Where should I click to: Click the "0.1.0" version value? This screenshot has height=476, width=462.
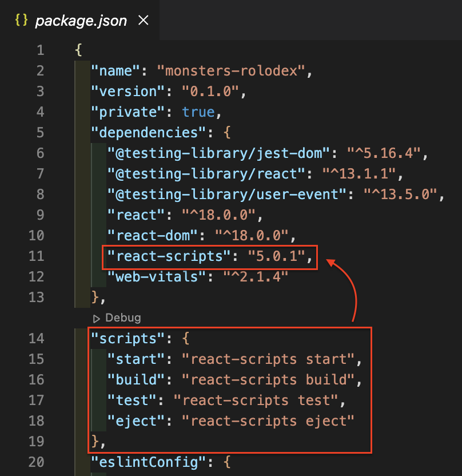(210, 92)
